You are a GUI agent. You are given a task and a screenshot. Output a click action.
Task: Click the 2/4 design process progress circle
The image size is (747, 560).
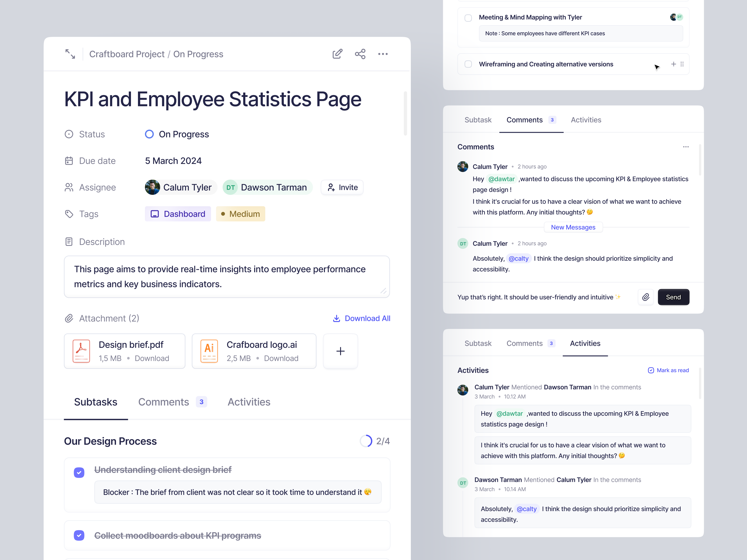tap(366, 441)
